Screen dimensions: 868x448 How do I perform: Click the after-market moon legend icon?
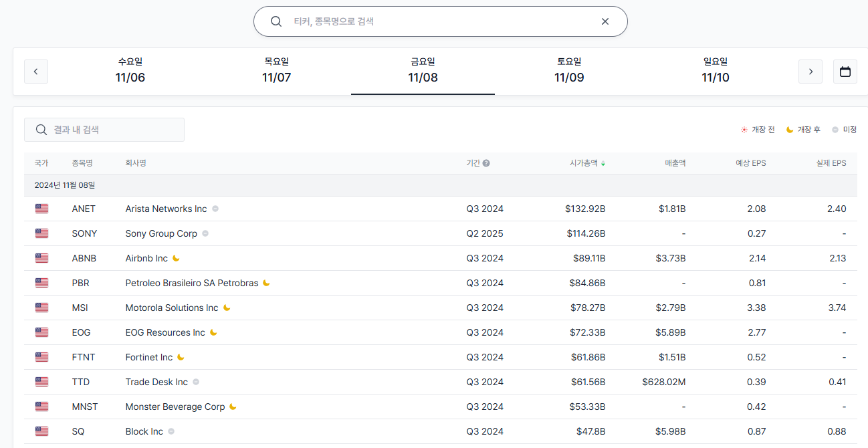790,130
